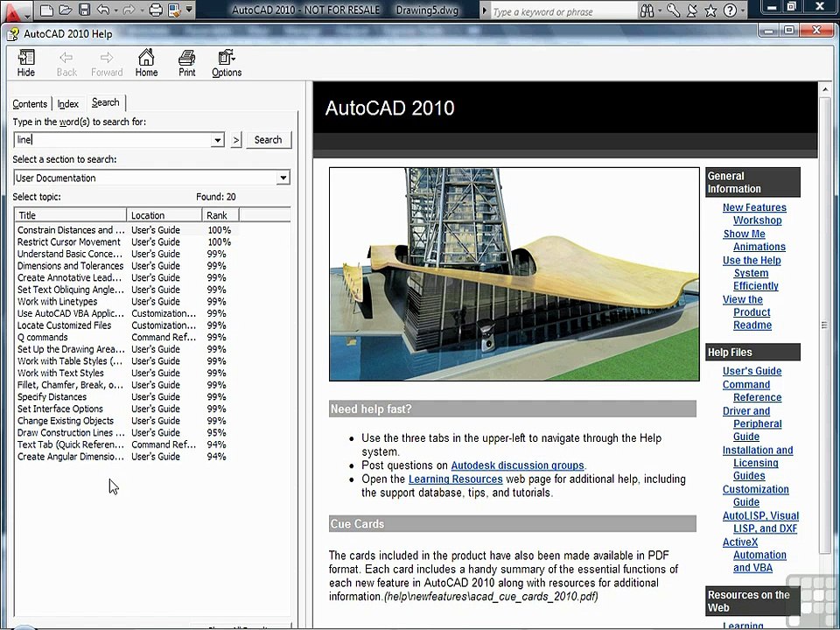Image resolution: width=840 pixels, height=630 pixels.
Task: Open the 'Learning Resources' link
Action: tap(455, 479)
